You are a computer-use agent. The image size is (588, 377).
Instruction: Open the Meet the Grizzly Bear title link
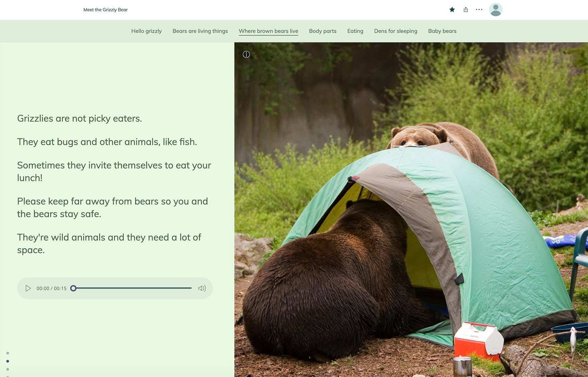pos(105,10)
